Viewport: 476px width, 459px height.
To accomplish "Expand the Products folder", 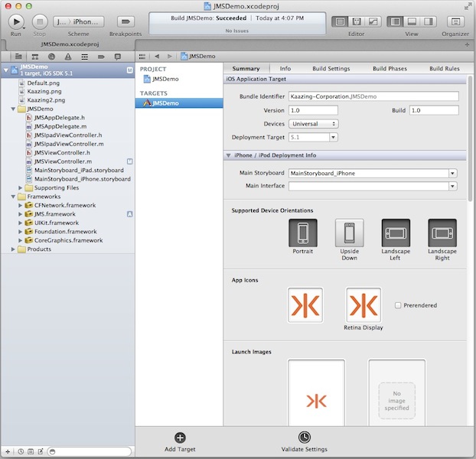I will pos(13,249).
